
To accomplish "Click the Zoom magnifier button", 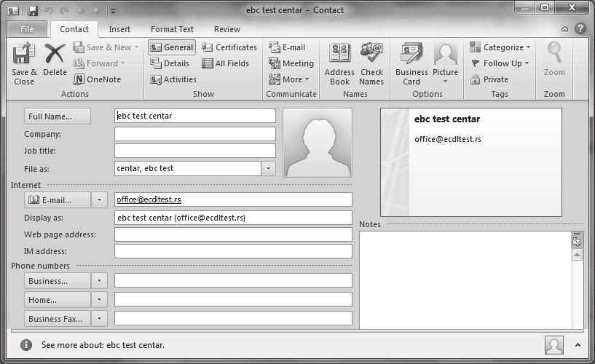I will [554, 59].
